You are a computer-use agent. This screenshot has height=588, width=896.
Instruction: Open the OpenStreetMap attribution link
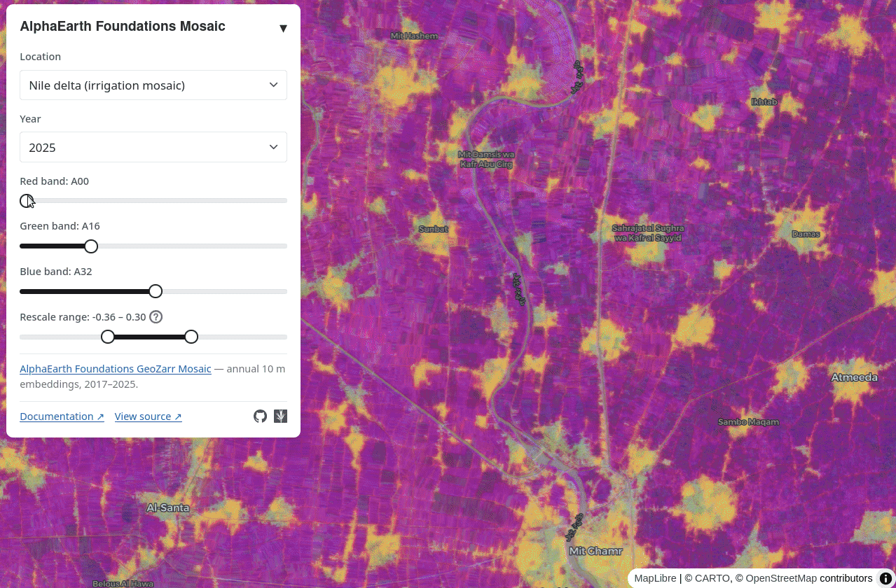click(x=781, y=578)
